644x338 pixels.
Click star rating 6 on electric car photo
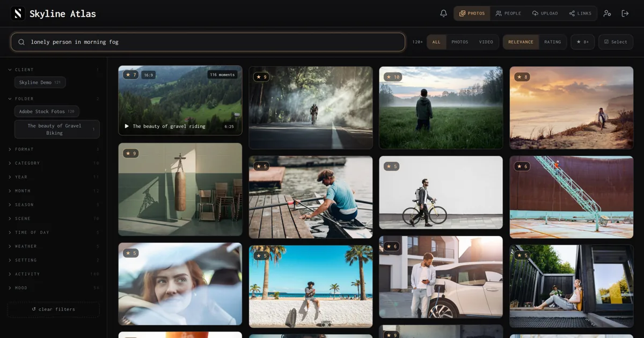pos(392,246)
